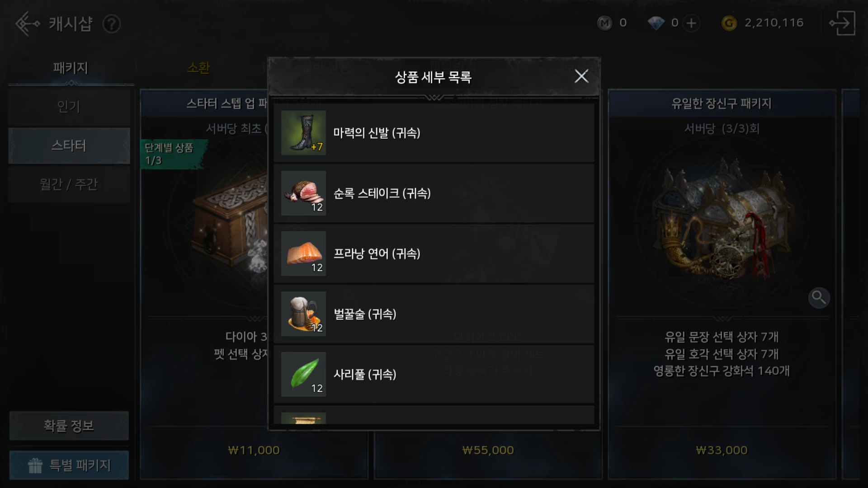Select the 프라낭 연어 salmon icon

click(303, 253)
